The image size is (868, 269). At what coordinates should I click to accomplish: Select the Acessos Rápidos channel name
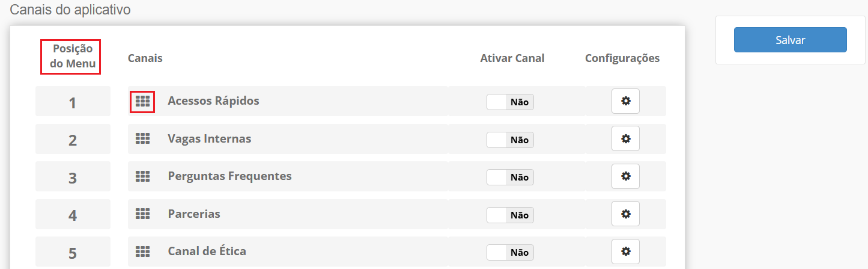[x=213, y=101]
